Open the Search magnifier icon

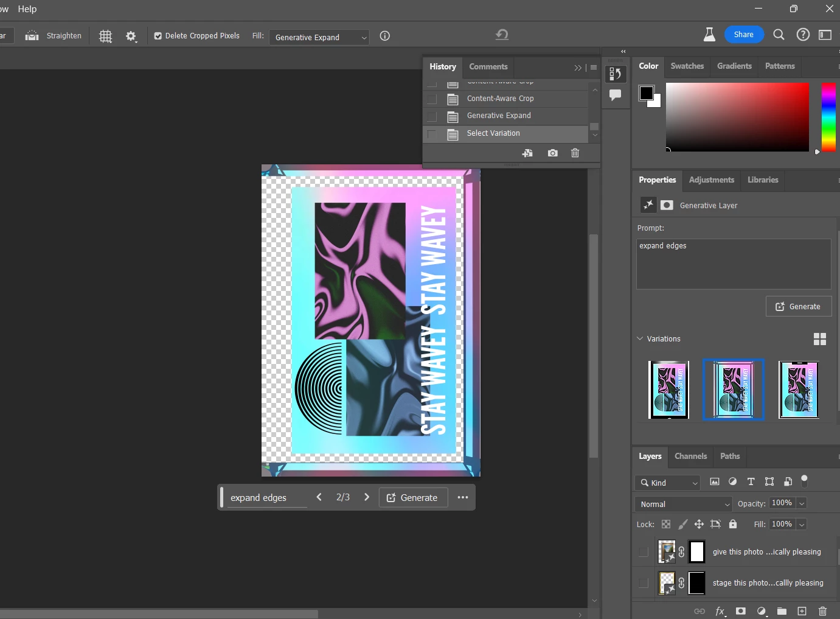(779, 35)
